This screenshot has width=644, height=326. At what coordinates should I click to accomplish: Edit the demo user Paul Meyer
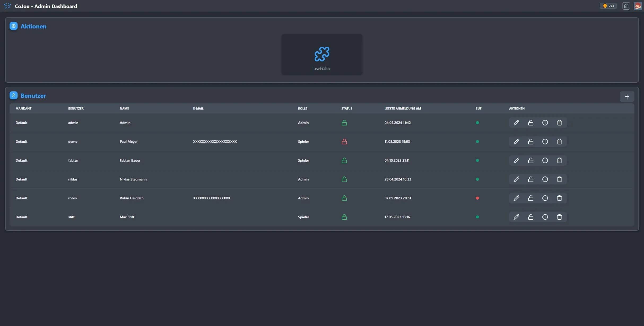click(516, 142)
